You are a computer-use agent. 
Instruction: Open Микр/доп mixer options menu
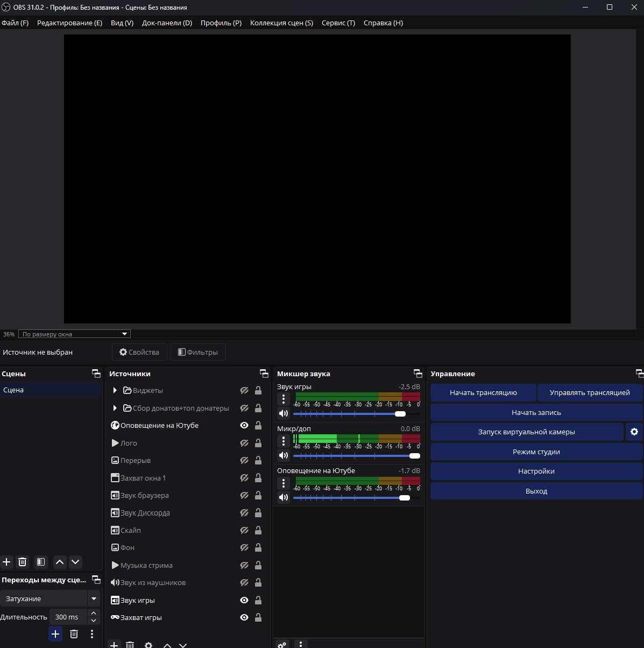point(284,441)
